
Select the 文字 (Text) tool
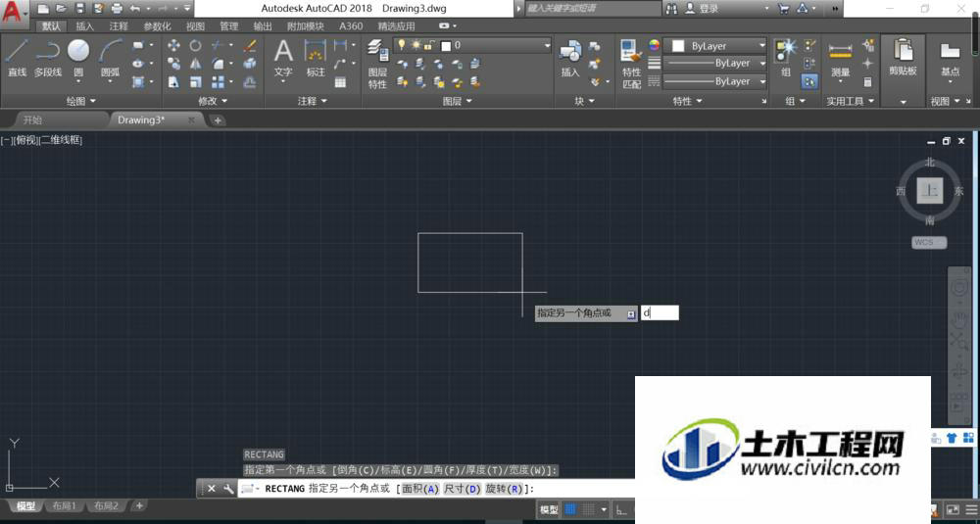coord(283,58)
